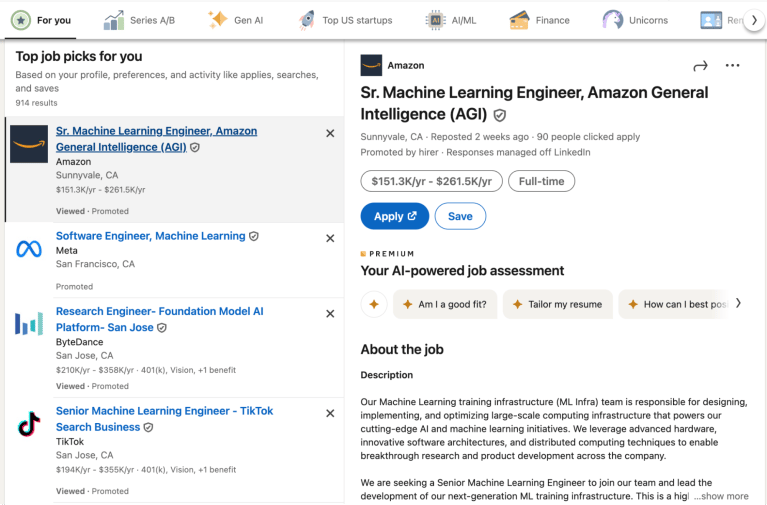
Task: Click the round sparkle AI assistant button
Action: pos(374,304)
